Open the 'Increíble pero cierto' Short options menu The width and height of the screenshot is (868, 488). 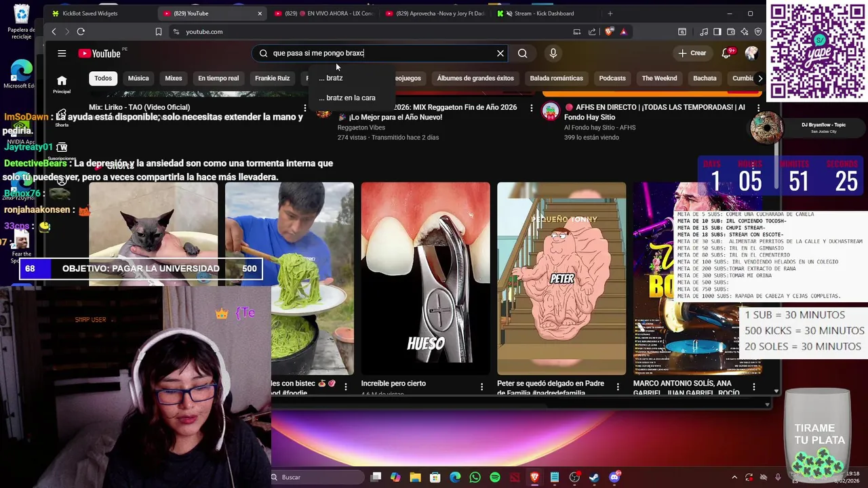(482, 386)
